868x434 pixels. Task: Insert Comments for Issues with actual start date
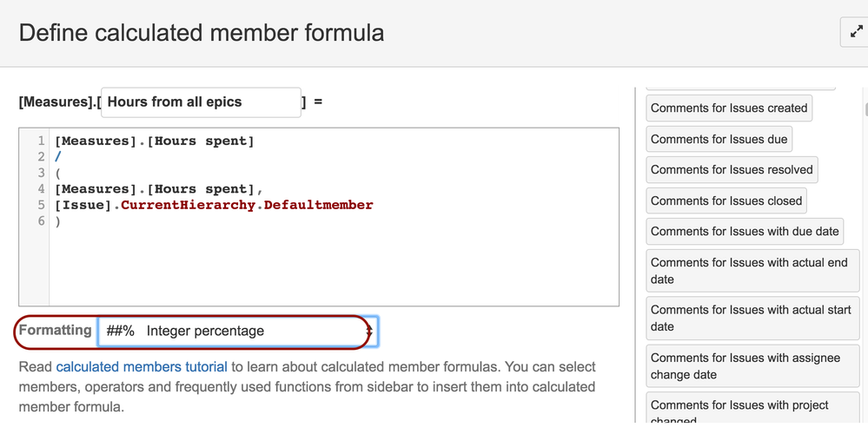(x=752, y=319)
